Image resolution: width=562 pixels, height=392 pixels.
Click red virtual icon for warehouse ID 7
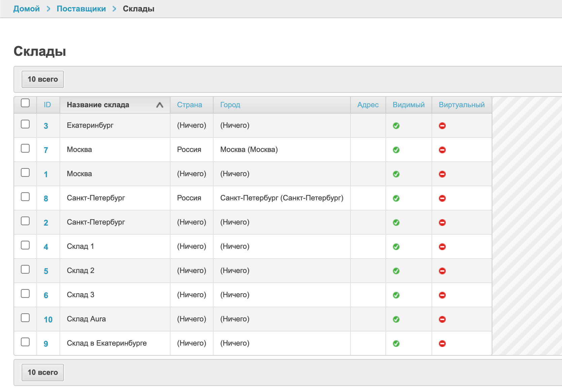(442, 150)
